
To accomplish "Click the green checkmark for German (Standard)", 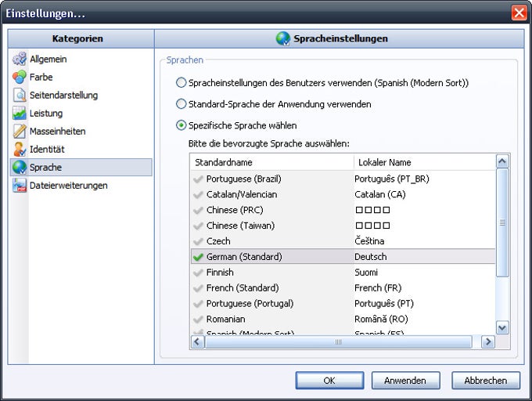I will [198, 257].
